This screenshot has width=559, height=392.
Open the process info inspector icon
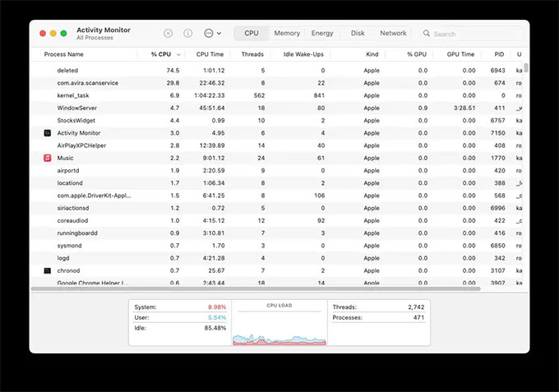click(x=188, y=34)
